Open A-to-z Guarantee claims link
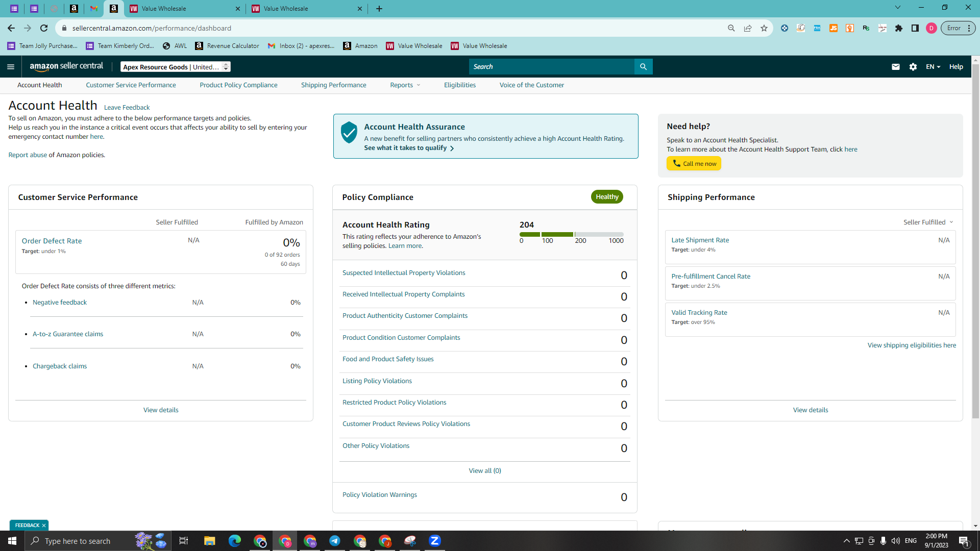 coord(68,334)
